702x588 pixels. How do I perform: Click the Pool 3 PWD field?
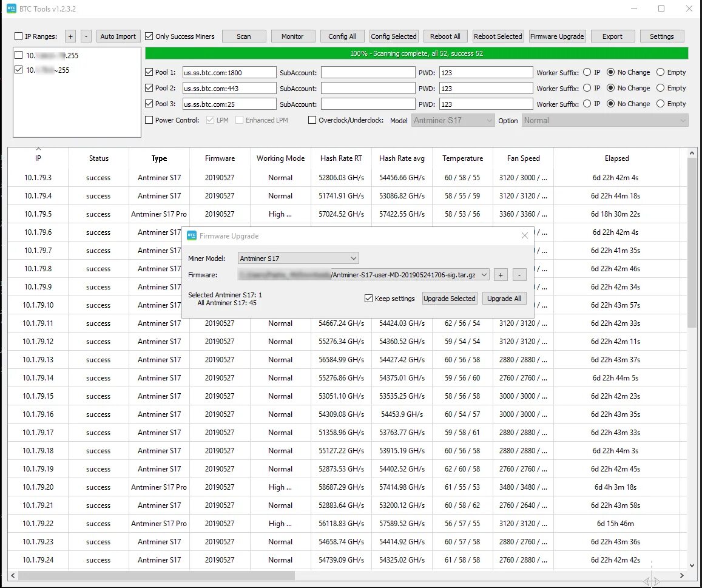[x=486, y=104]
